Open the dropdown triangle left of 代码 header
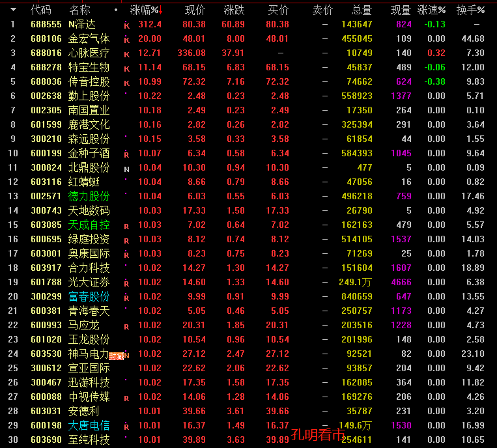Viewport: 497px width, 448px height. point(13,10)
